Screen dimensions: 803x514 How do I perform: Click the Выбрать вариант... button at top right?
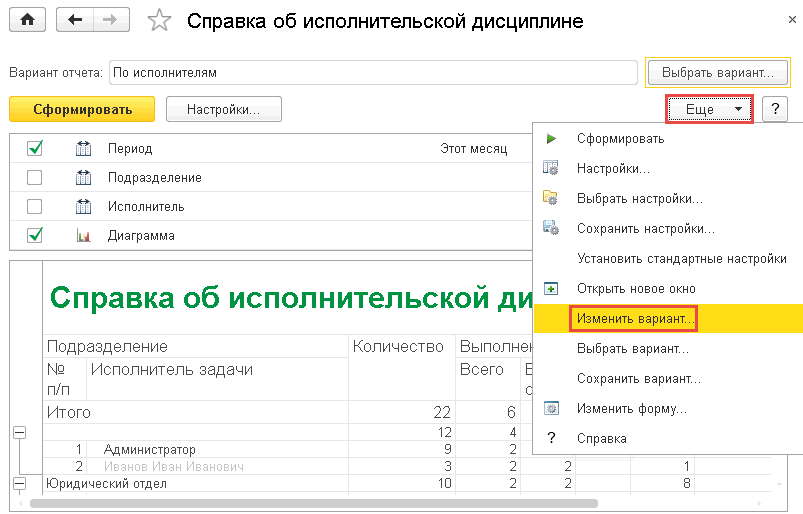tap(717, 72)
